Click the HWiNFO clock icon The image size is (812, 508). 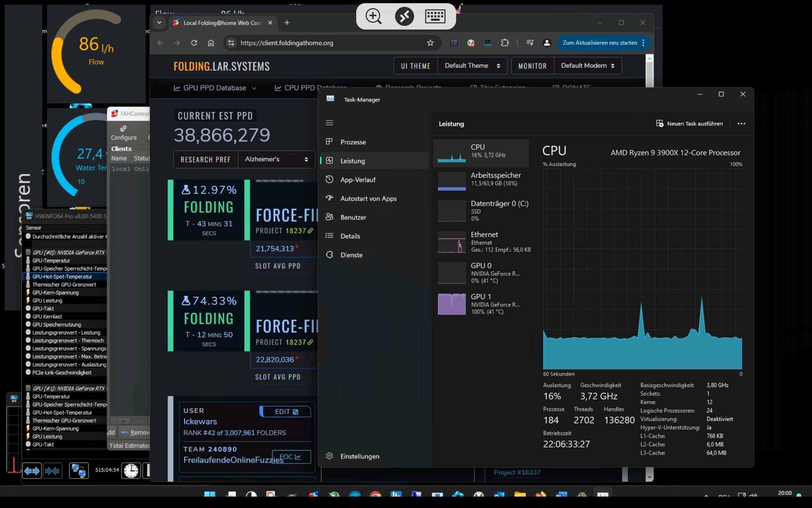131,471
